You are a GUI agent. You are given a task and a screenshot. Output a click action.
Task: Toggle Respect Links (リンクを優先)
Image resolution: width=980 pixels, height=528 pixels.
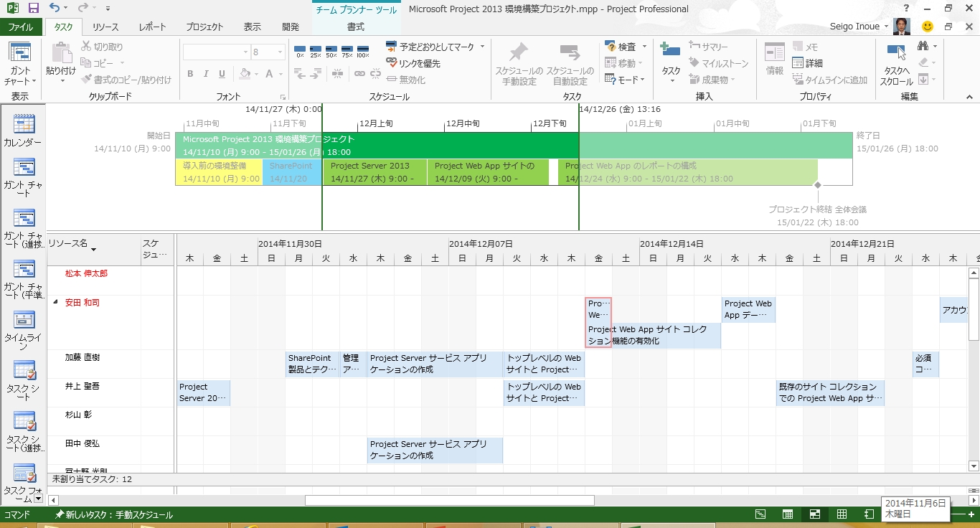[x=413, y=63]
